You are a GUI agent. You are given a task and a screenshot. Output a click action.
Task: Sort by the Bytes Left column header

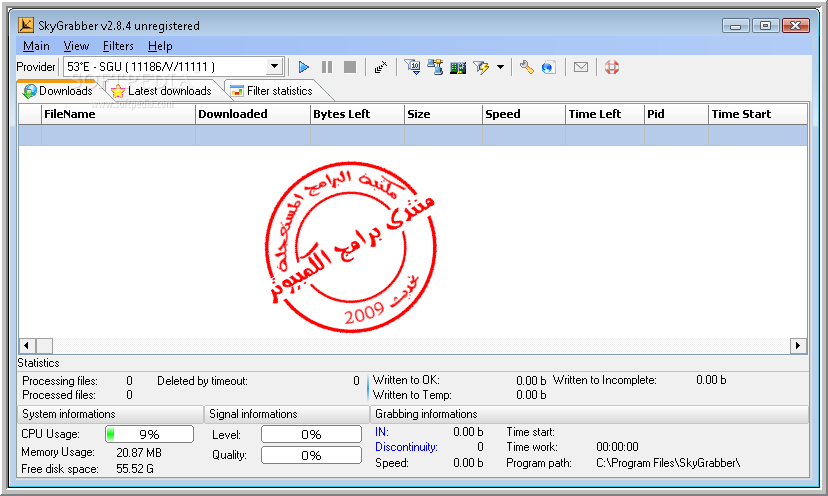pos(357,114)
